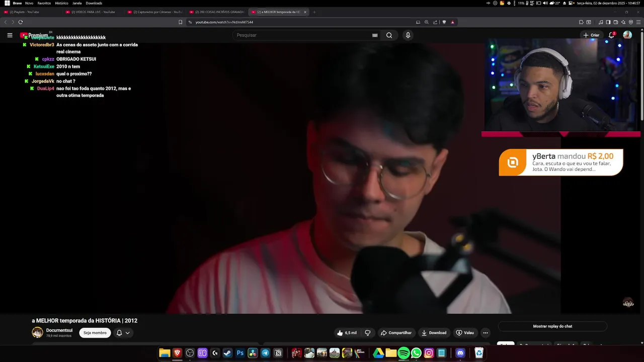This screenshot has width=644, height=362.
Task: Open Brave main hamburger menu
Action: pyautogui.click(x=638, y=22)
